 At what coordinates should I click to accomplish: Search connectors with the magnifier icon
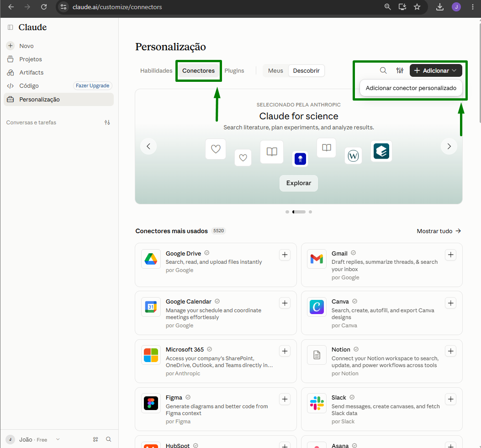point(383,70)
